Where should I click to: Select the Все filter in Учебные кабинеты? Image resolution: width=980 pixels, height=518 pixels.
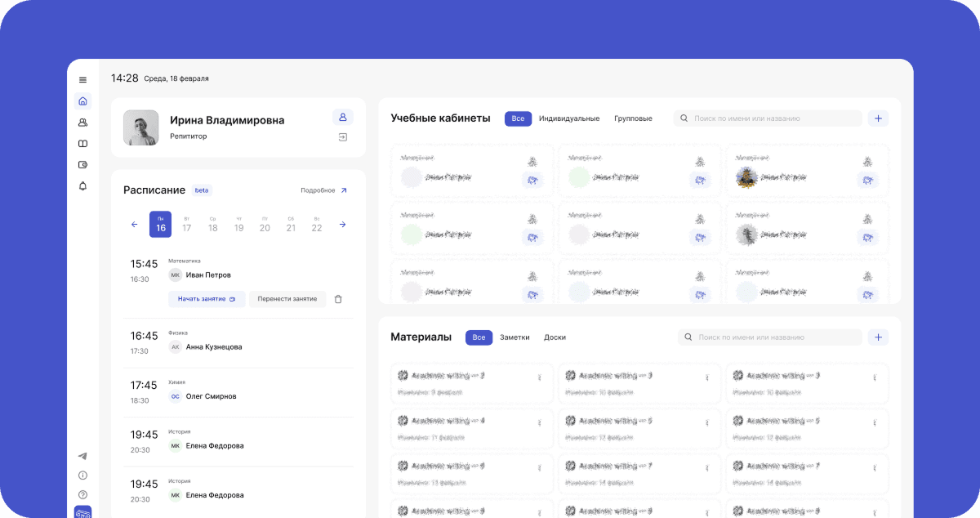point(518,118)
